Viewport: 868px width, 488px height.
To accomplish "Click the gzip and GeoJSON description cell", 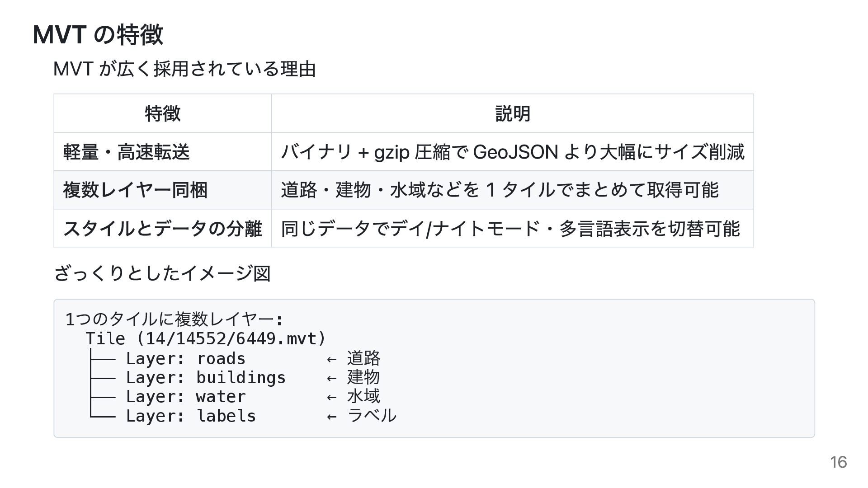I will coord(512,152).
